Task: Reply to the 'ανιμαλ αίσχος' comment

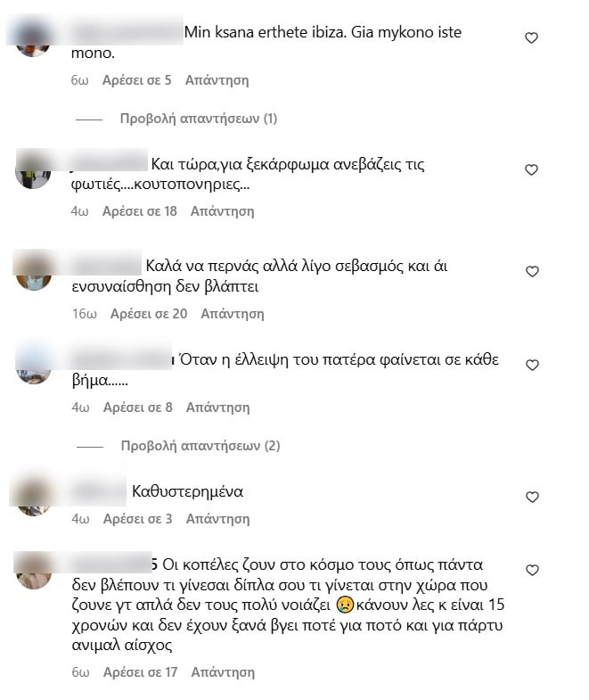Action: [223, 672]
